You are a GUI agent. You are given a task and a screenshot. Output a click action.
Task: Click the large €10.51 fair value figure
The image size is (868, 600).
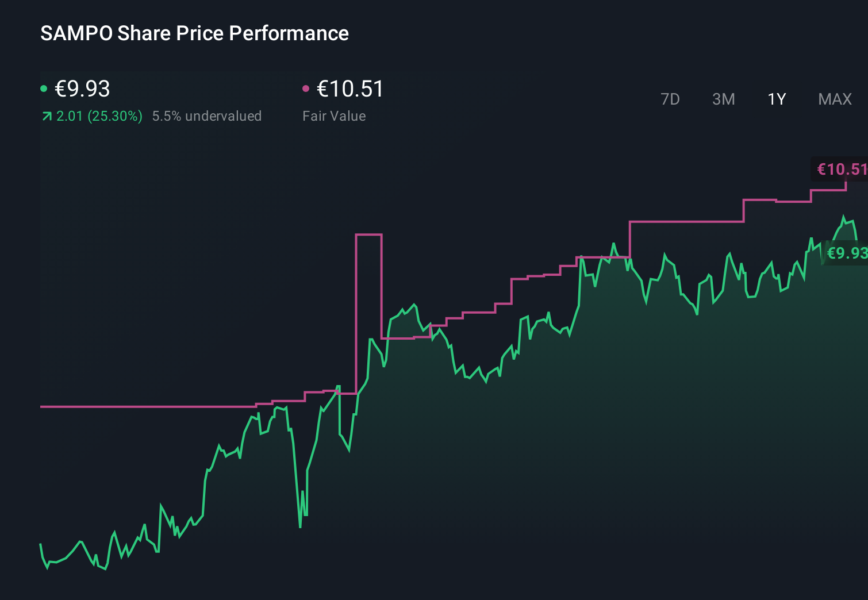(x=350, y=89)
